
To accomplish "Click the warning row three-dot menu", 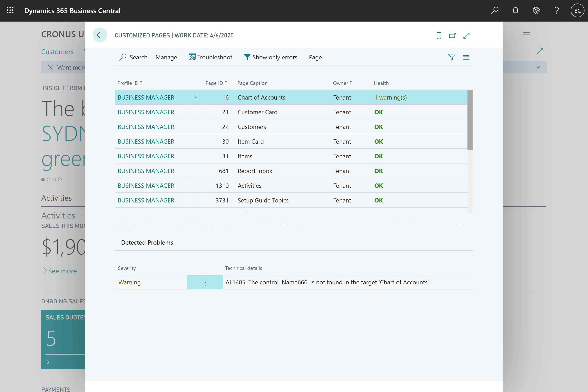I will (205, 282).
